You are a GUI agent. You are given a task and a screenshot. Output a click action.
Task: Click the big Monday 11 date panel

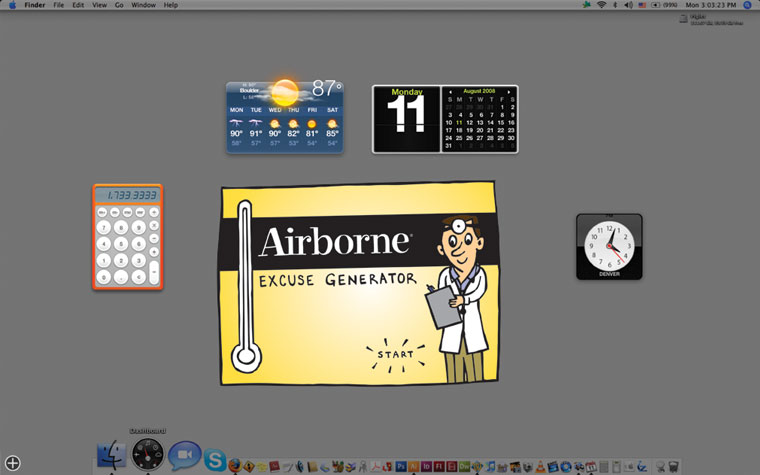[x=406, y=119]
